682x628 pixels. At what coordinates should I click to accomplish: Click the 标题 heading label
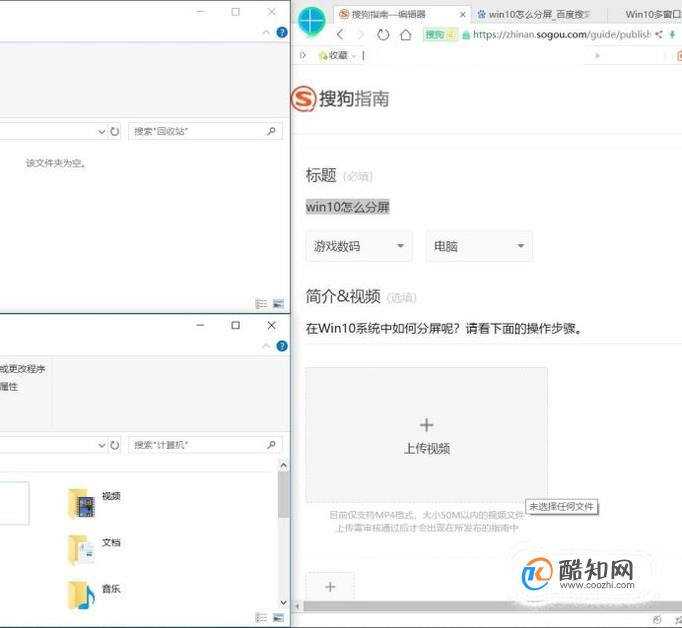click(321, 175)
